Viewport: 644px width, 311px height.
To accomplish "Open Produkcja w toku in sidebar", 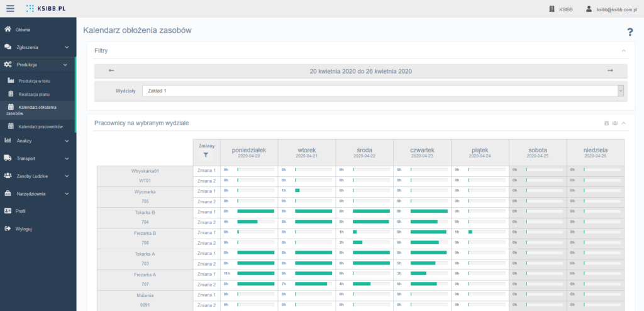I will (x=34, y=81).
